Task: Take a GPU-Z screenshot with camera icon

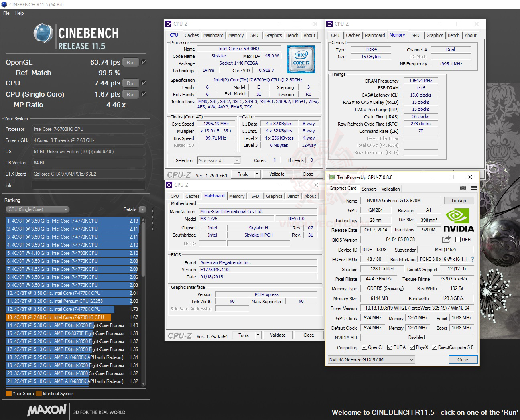Action: (463, 188)
